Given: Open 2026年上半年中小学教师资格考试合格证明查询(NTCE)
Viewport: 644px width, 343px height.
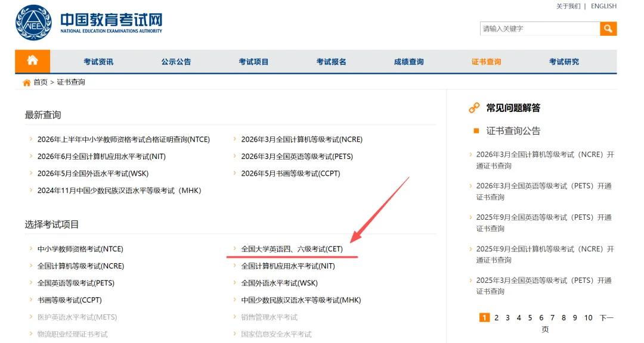Looking at the screenshot, I should (123, 139).
